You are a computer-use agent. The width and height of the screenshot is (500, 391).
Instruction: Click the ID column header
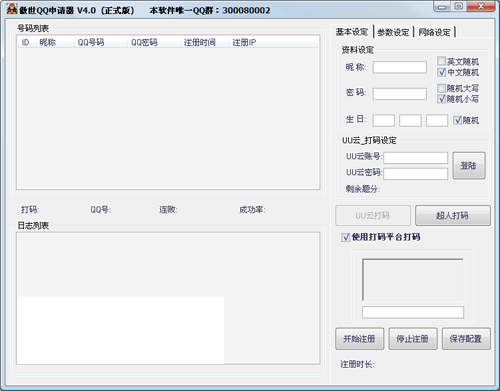tap(26, 42)
